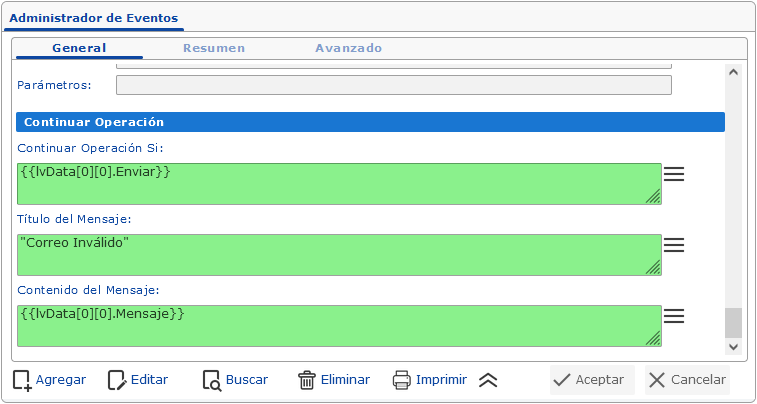Click resize grip of Contenido del Mensaje textarea

click(x=653, y=338)
